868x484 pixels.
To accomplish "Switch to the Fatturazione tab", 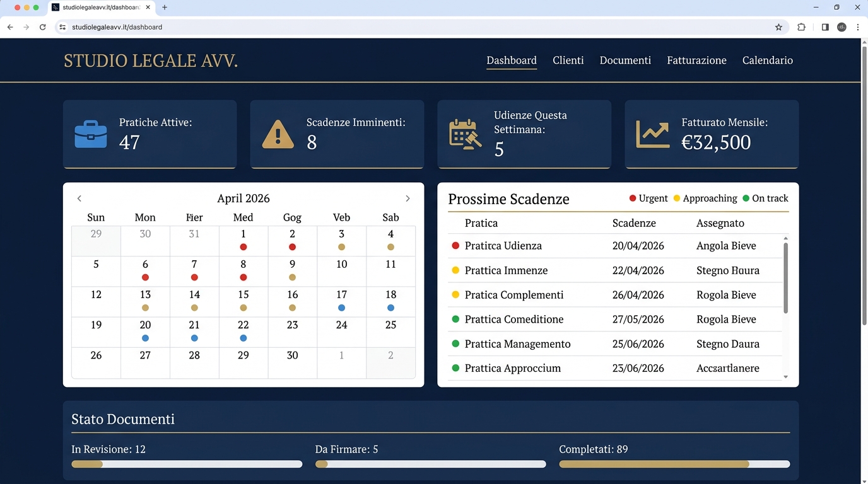I will pos(696,60).
